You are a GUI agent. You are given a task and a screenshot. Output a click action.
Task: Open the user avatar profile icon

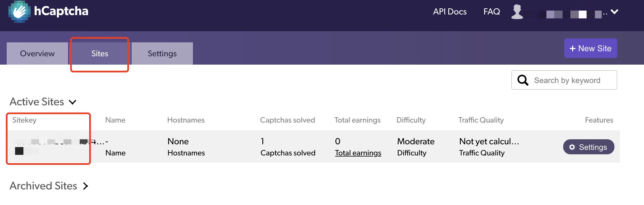pos(517,12)
